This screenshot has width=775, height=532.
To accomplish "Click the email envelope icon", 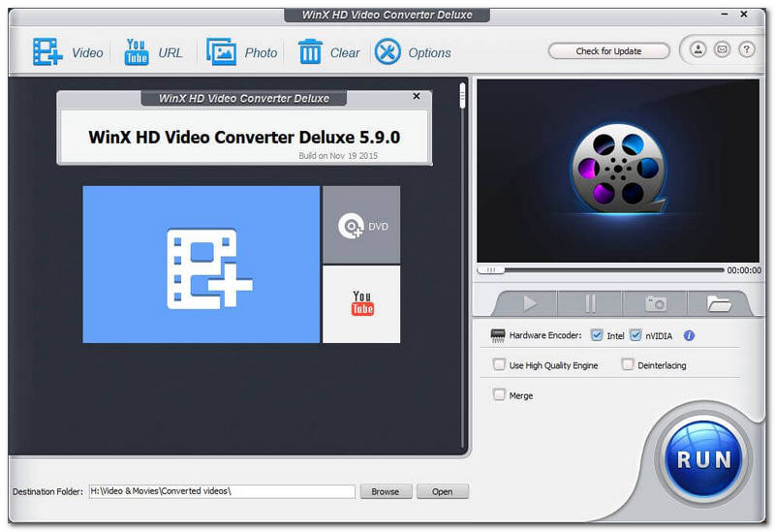I will [x=722, y=49].
